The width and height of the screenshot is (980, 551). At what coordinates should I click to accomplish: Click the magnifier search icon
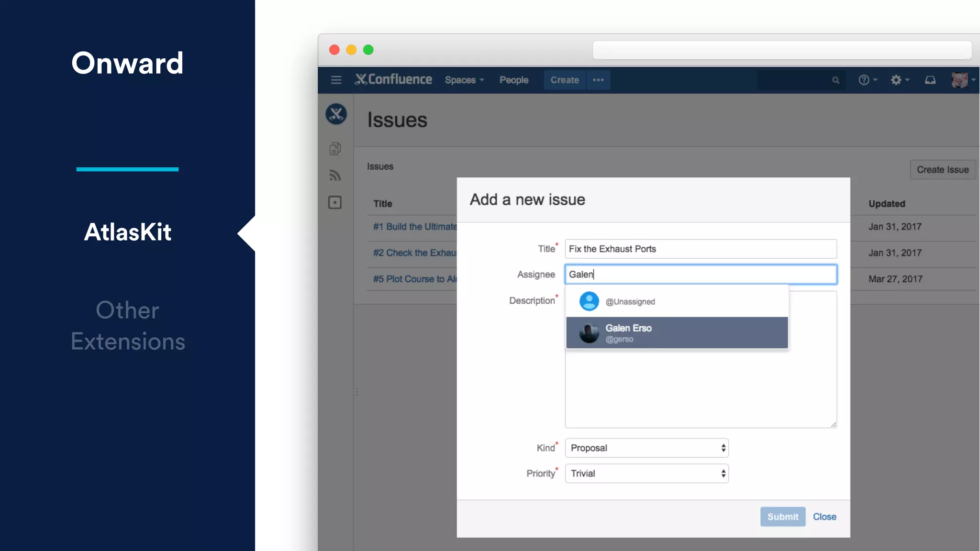(835, 80)
